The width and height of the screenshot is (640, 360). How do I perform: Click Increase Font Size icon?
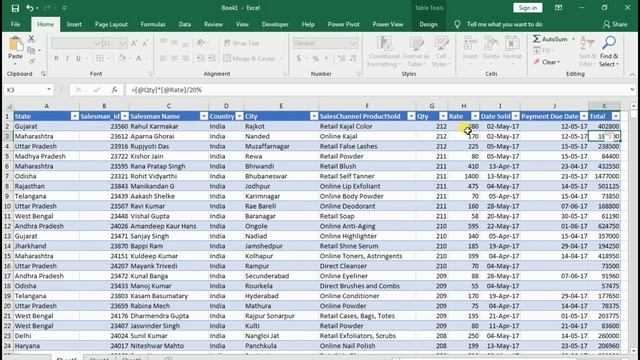pyautogui.click(x=134, y=43)
